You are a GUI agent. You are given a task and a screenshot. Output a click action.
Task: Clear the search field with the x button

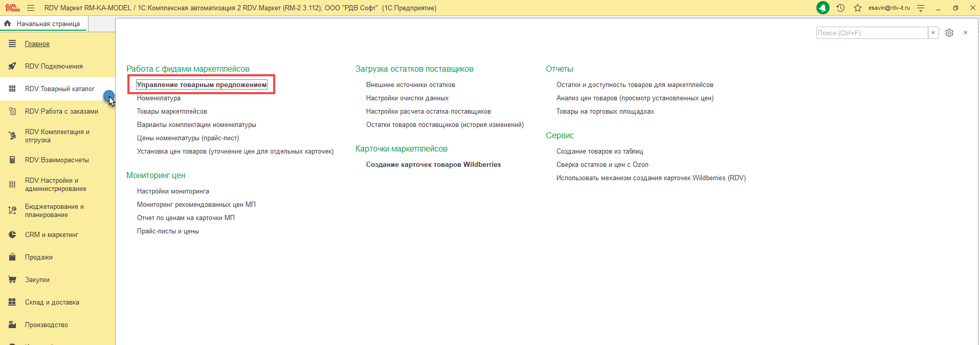933,33
